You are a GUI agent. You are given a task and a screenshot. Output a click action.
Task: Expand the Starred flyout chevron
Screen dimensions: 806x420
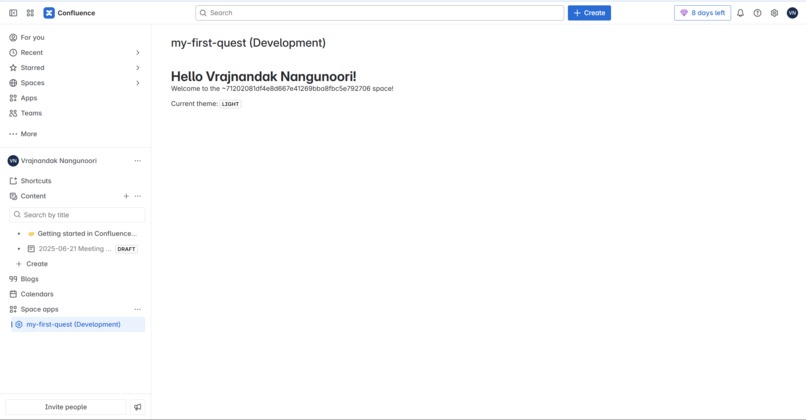click(138, 68)
